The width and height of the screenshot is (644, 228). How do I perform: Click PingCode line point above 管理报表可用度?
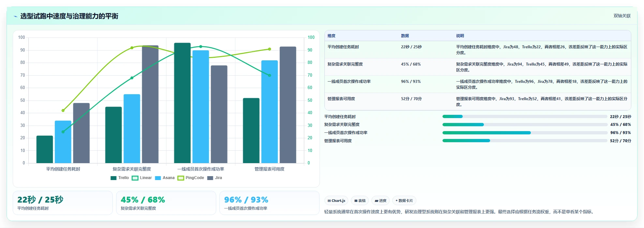(x=269, y=49)
